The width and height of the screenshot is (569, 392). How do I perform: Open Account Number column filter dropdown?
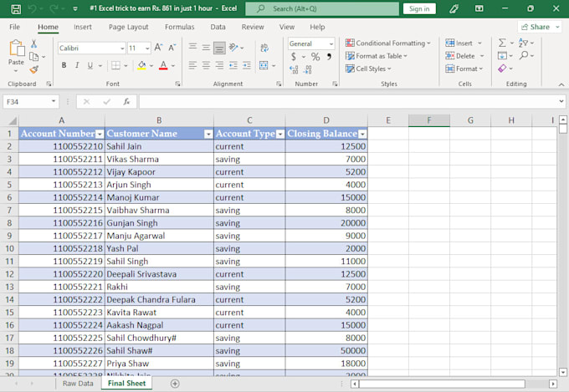pos(100,135)
